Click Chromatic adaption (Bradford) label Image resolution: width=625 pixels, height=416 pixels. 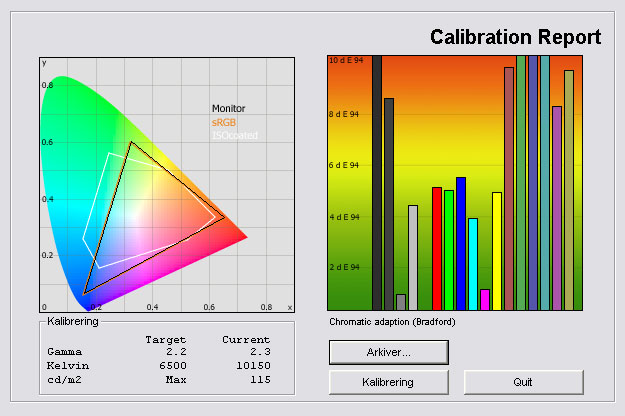392,322
